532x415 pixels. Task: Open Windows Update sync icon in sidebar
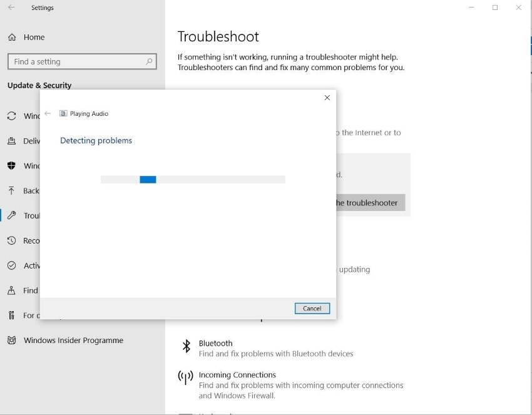(x=11, y=116)
